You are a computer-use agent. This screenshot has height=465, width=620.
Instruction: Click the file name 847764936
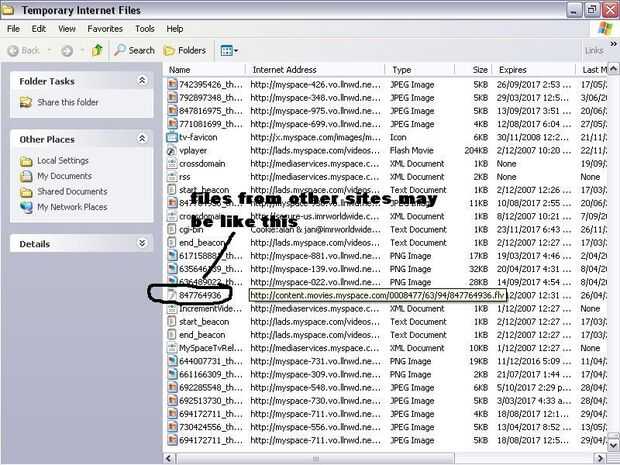(x=200, y=295)
